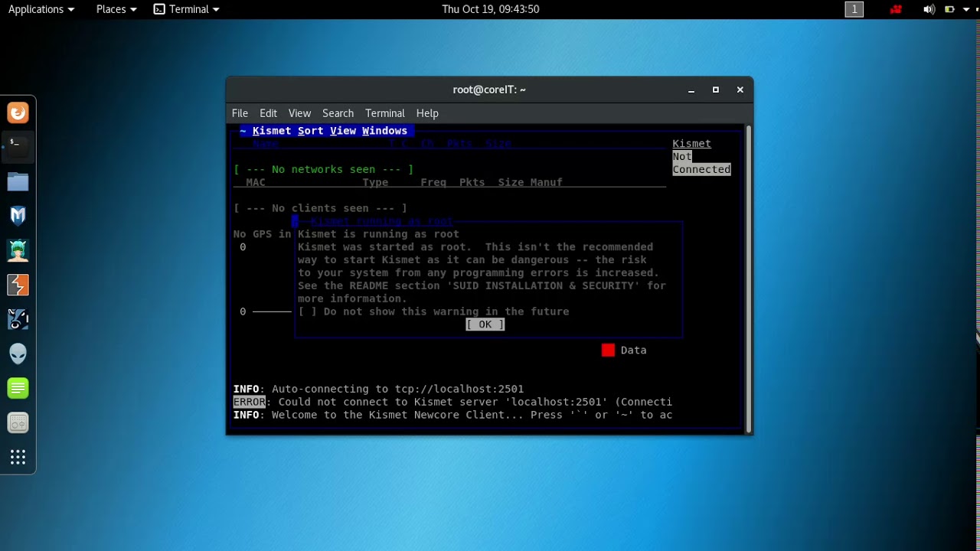The image size is (980, 551).
Task: Open the terminal Edit menu
Action: [268, 113]
